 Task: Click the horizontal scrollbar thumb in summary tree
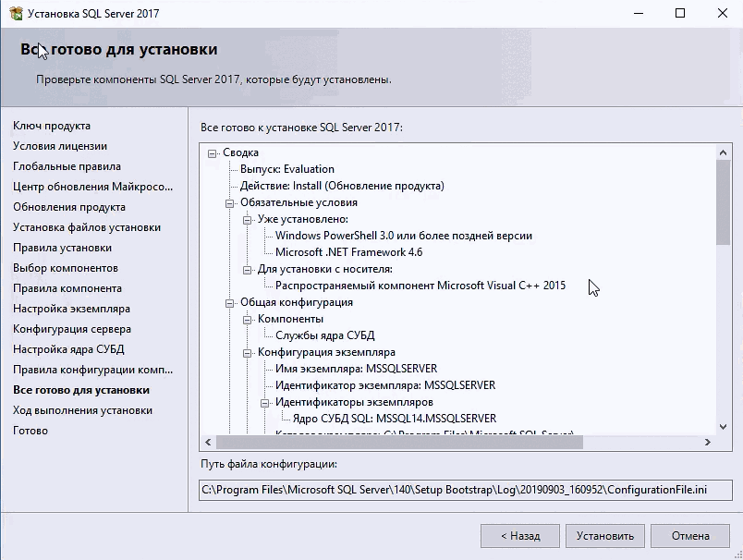tap(399, 442)
